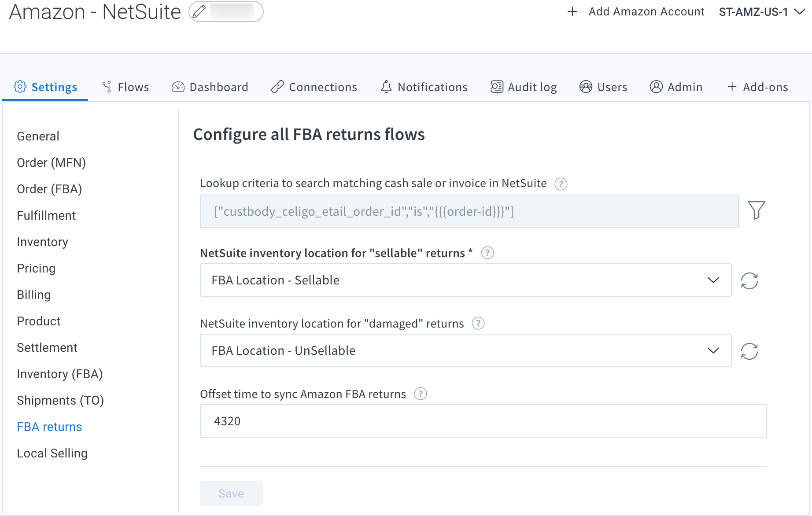812x516 pixels.
Task: Click the Settings gear icon
Action: (20, 87)
